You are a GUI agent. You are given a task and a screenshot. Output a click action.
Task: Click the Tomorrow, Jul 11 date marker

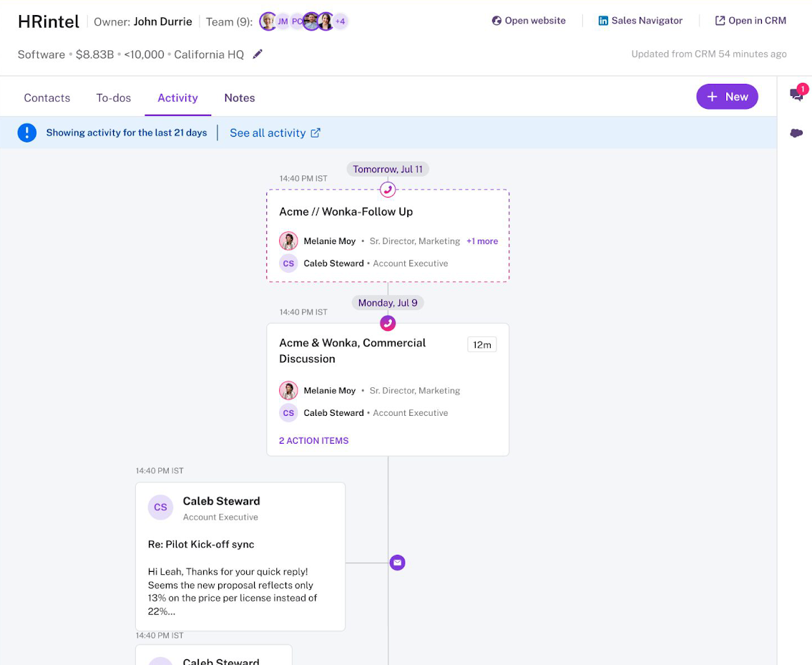coord(388,169)
